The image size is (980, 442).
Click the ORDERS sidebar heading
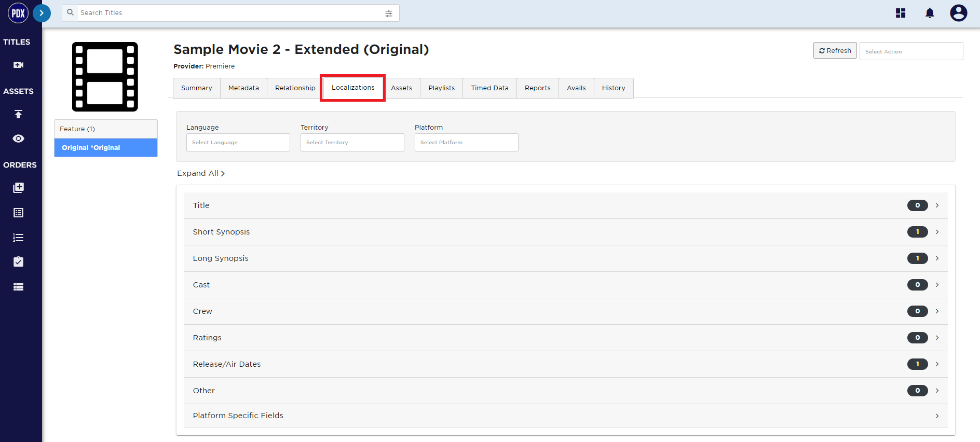click(20, 165)
